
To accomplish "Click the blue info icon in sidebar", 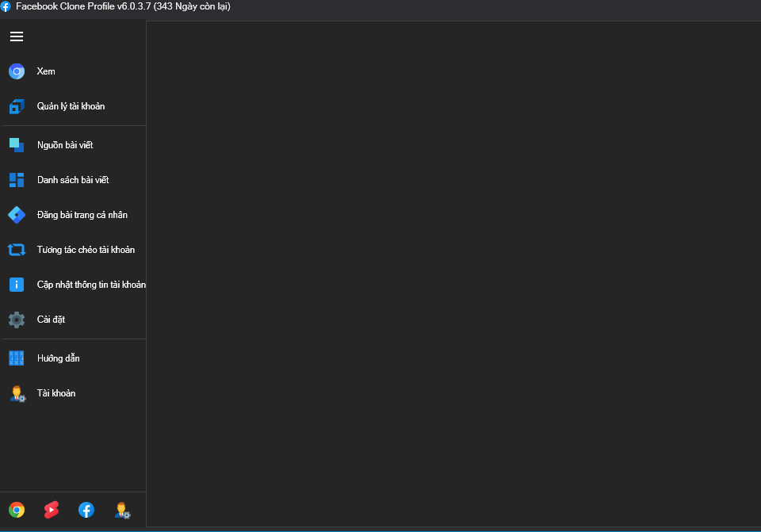I will pyautogui.click(x=17, y=285).
